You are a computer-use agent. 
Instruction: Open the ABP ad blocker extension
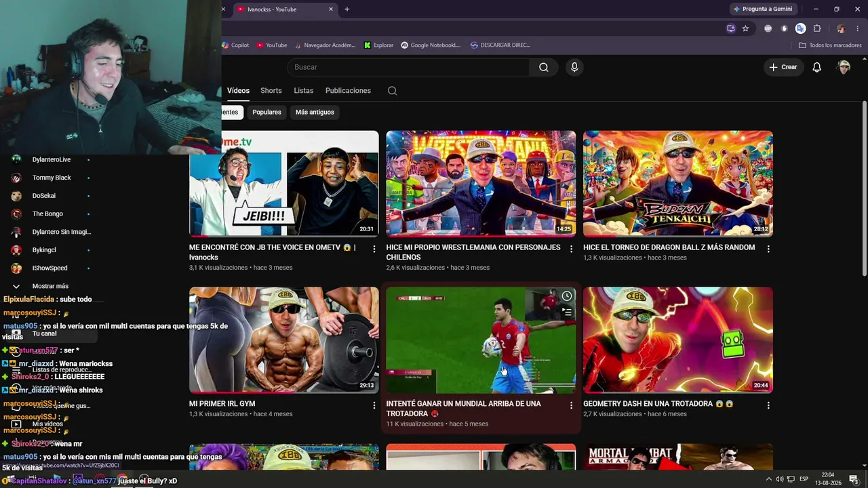point(768,28)
